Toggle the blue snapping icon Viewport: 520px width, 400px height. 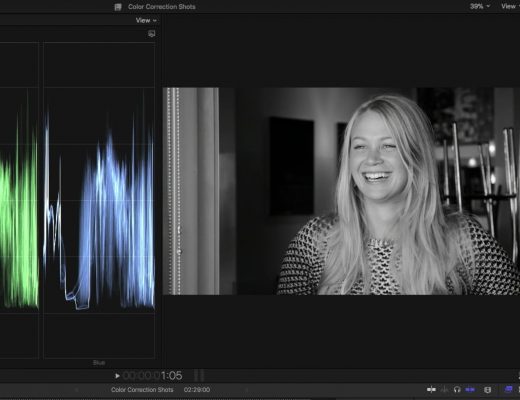pyautogui.click(x=470, y=389)
